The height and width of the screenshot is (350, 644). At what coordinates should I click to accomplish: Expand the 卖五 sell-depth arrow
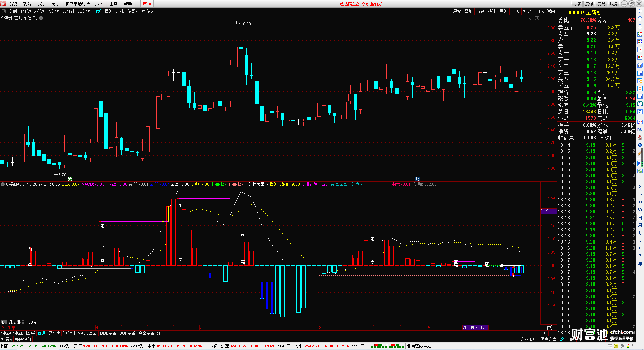[x=571, y=28]
